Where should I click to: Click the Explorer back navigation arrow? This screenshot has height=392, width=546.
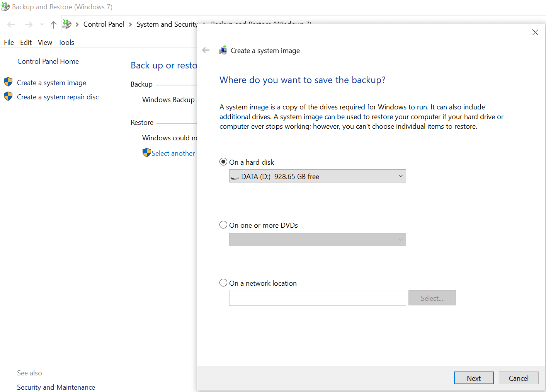[11, 25]
